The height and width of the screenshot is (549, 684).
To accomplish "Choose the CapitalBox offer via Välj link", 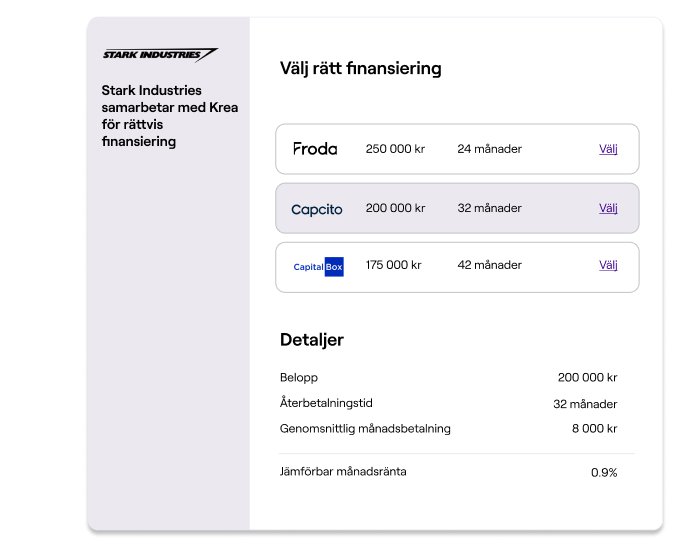I will pos(608,265).
